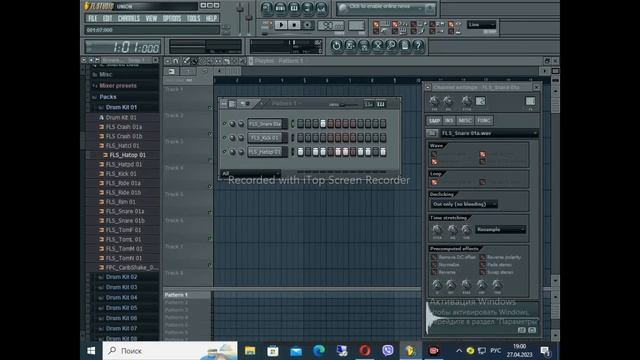640x360 pixels.
Task: Open the Resample time stretching dropdown
Action: 500,230
